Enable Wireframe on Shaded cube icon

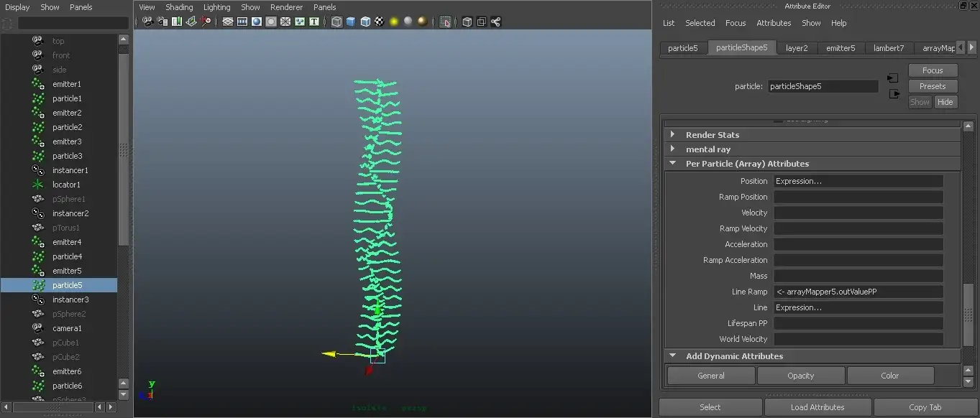pyautogui.click(x=365, y=22)
